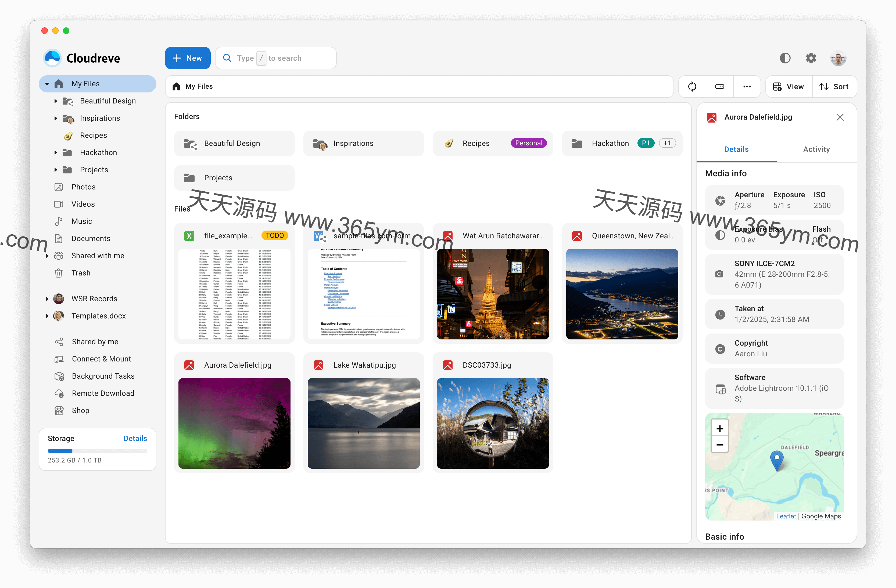The height and width of the screenshot is (588, 896).
Task: Open the Sort options menu
Action: (834, 87)
